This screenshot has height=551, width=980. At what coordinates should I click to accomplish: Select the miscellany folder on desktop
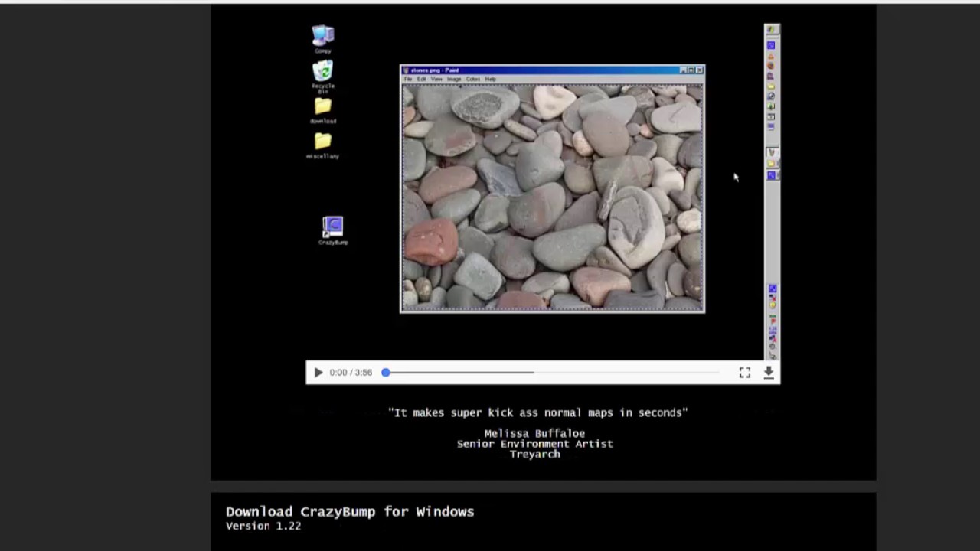click(323, 145)
